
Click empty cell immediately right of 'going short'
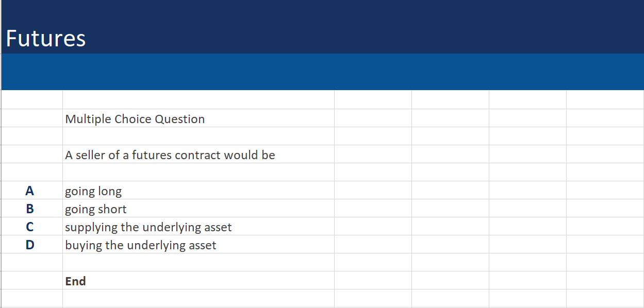tap(373, 209)
